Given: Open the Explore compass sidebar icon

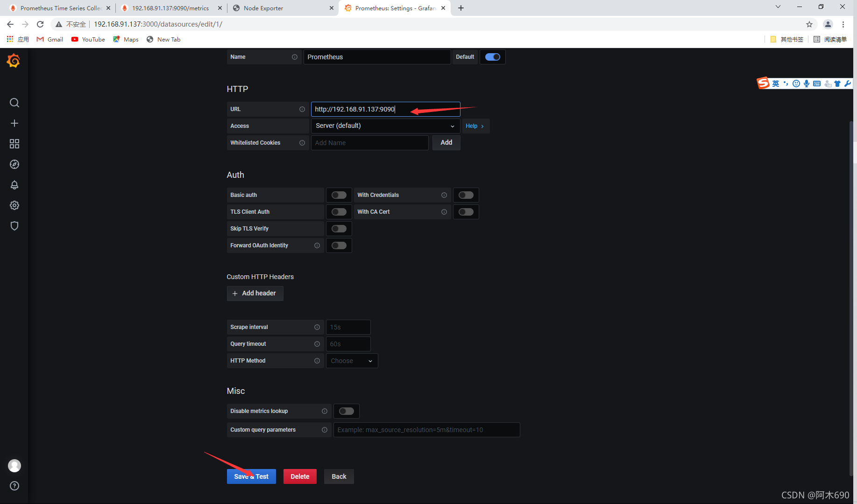Looking at the screenshot, I should [14, 164].
